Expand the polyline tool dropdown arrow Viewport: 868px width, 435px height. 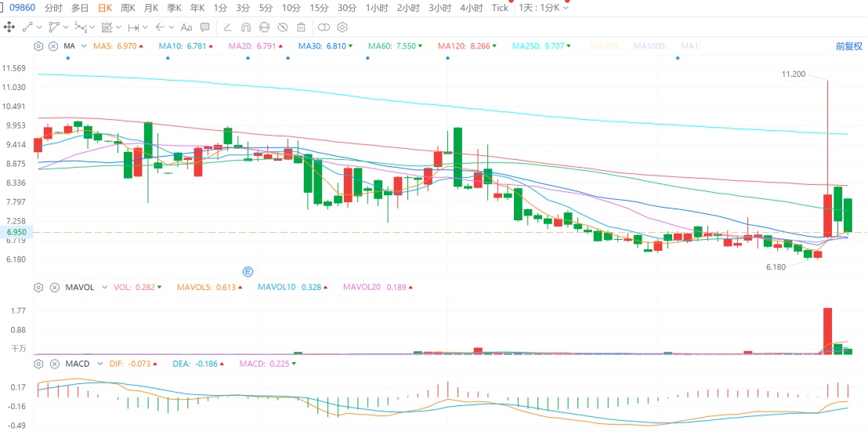coord(67,27)
